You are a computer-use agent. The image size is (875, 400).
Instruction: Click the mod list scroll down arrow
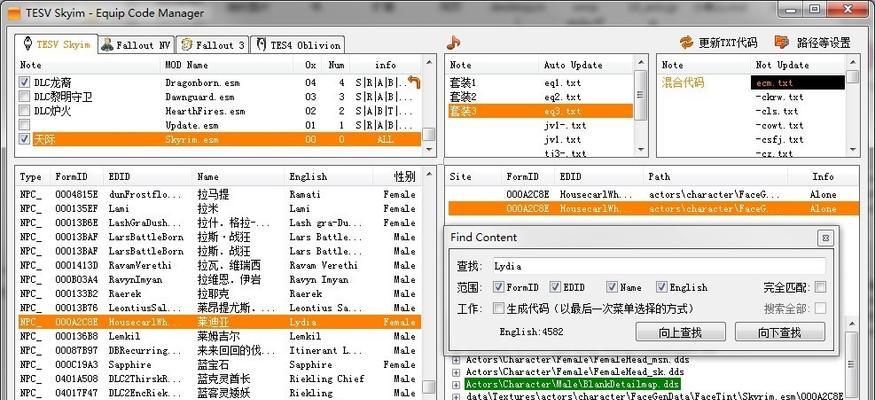click(x=429, y=150)
